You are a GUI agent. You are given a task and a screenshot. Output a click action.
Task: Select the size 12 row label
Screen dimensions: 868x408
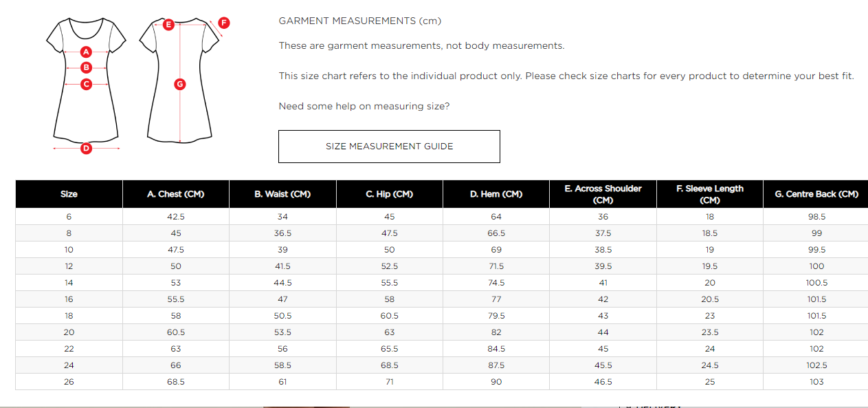[x=69, y=266]
